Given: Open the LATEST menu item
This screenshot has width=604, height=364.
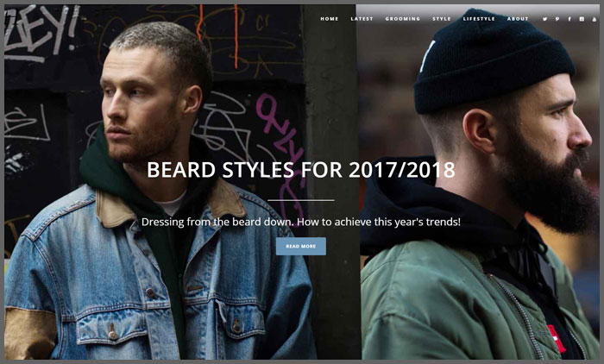Looking at the screenshot, I should tap(362, 19).
